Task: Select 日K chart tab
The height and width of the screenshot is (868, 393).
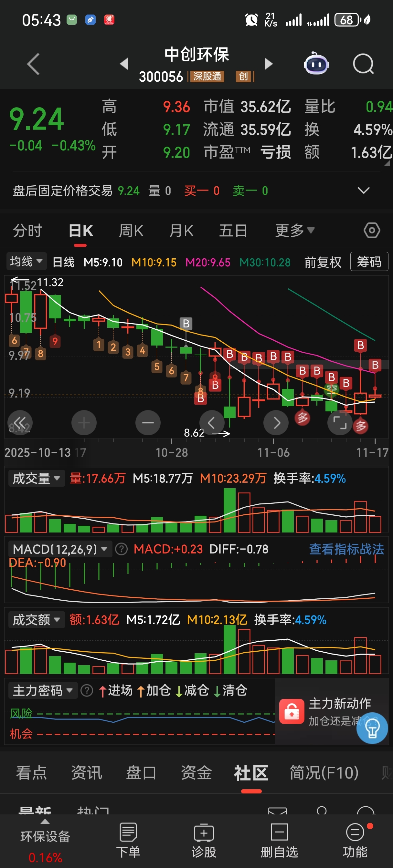Action: click(x=80, y=231)
